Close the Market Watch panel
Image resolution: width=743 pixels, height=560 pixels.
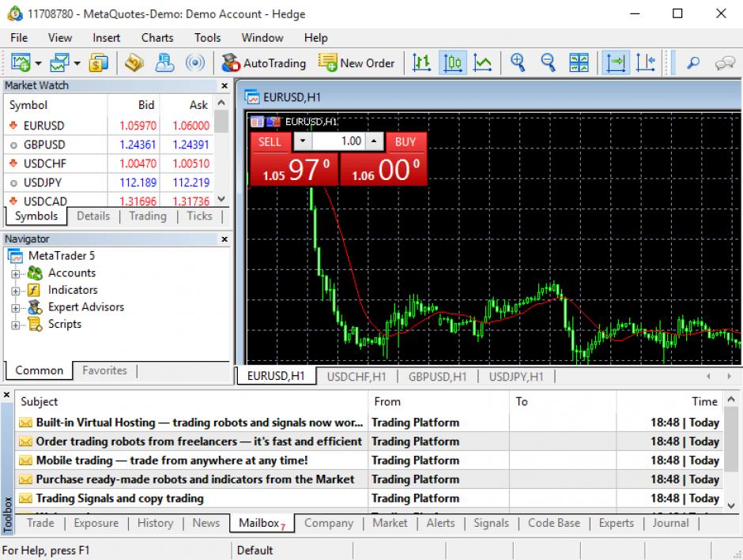pos(224,85)
